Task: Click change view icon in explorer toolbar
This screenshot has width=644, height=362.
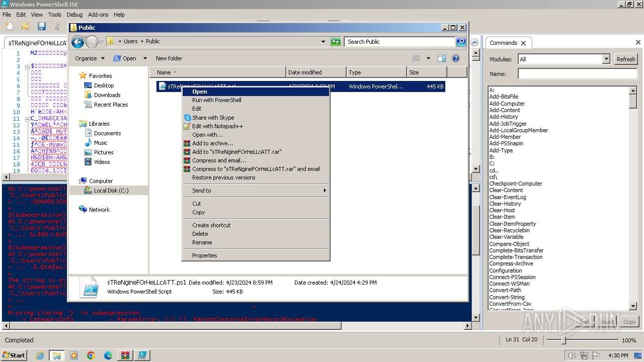Action: (x=416, y=58)
